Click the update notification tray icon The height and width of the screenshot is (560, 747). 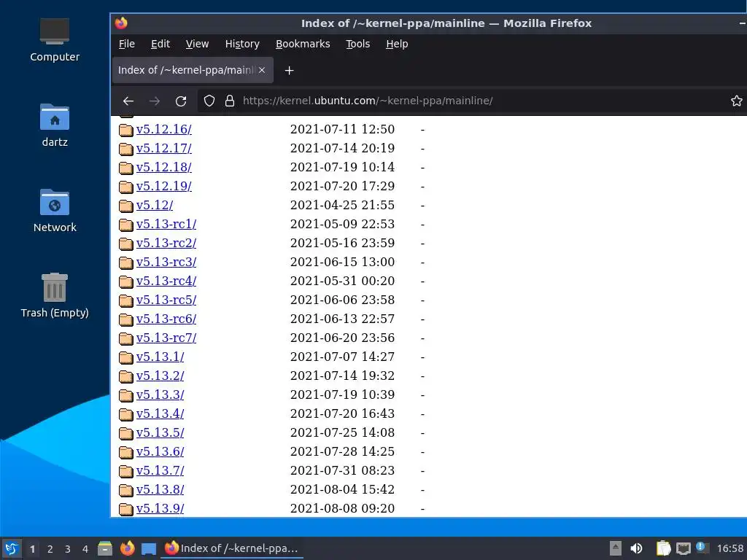702,548
